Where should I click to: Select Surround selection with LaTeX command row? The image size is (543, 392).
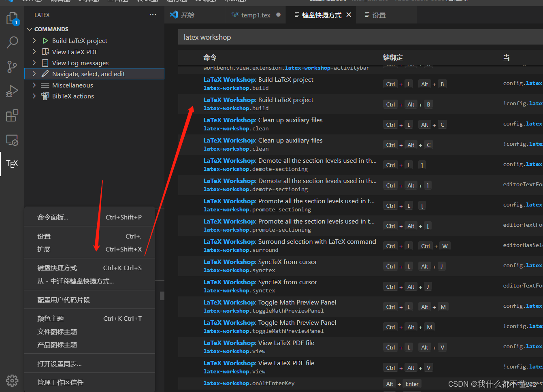click(360, 246)
